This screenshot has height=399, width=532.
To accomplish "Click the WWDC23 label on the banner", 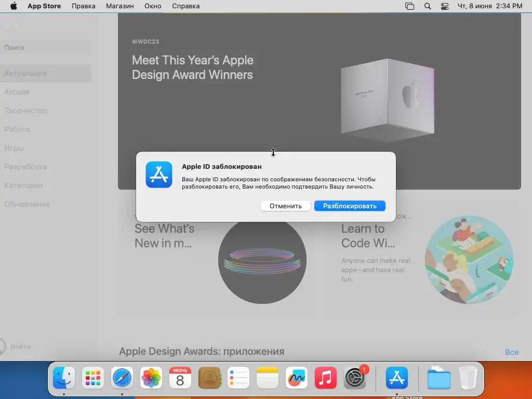I will coord(145,42).
